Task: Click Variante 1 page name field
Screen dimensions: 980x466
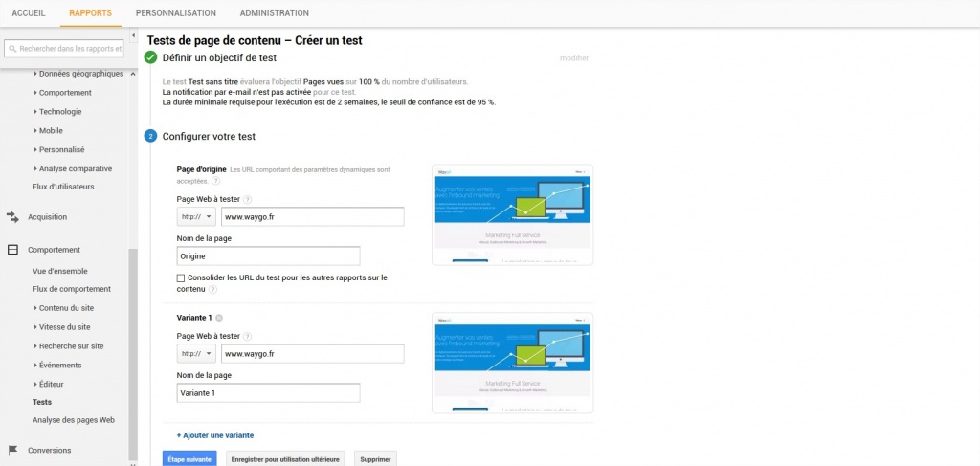Action: click(268, 393)
